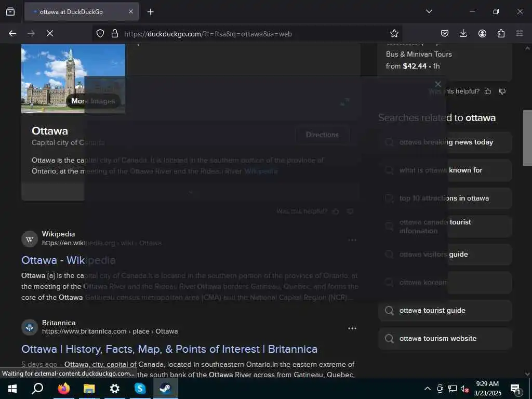Image resolution: width=532 pixels, height=399 pixels.
Task: Save page to Pocket
Action: (x=445, y=33)
